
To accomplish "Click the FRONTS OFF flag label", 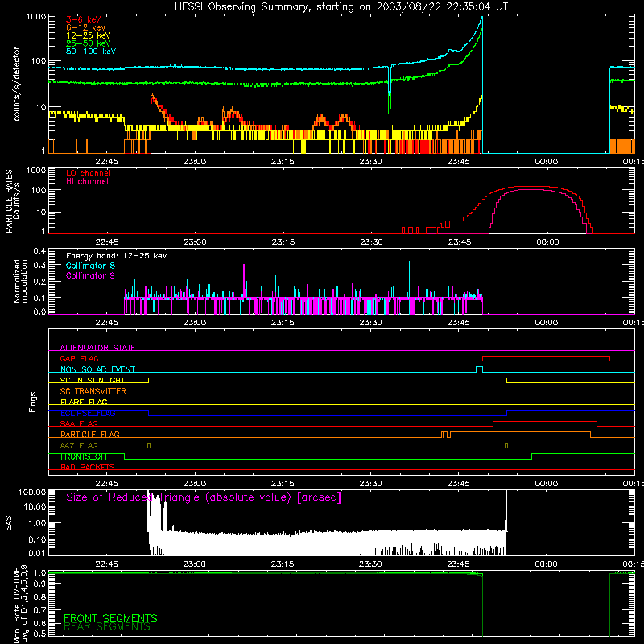I will (85, 456).
